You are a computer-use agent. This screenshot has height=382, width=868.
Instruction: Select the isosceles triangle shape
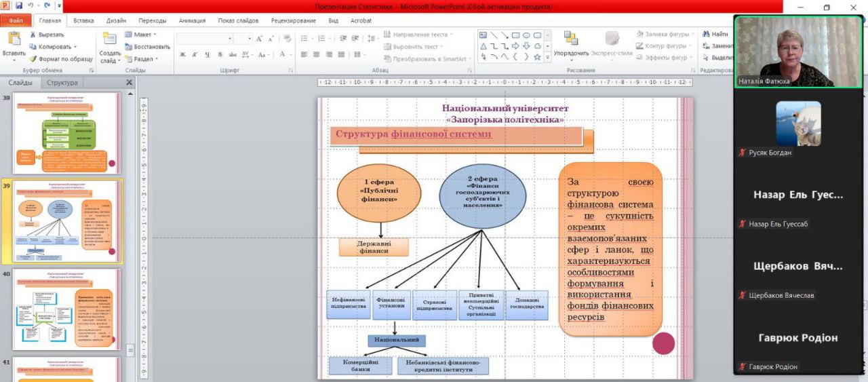coord(484,46)
